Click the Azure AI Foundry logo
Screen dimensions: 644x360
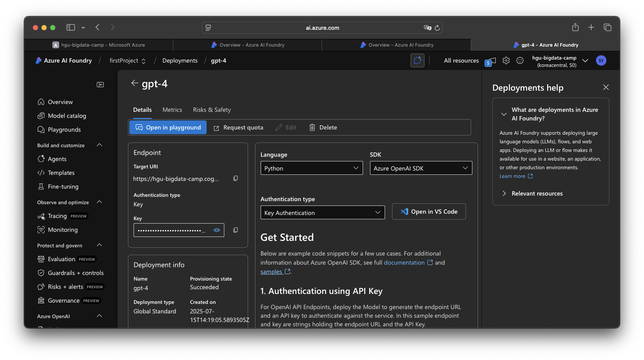tap(64, 60)
